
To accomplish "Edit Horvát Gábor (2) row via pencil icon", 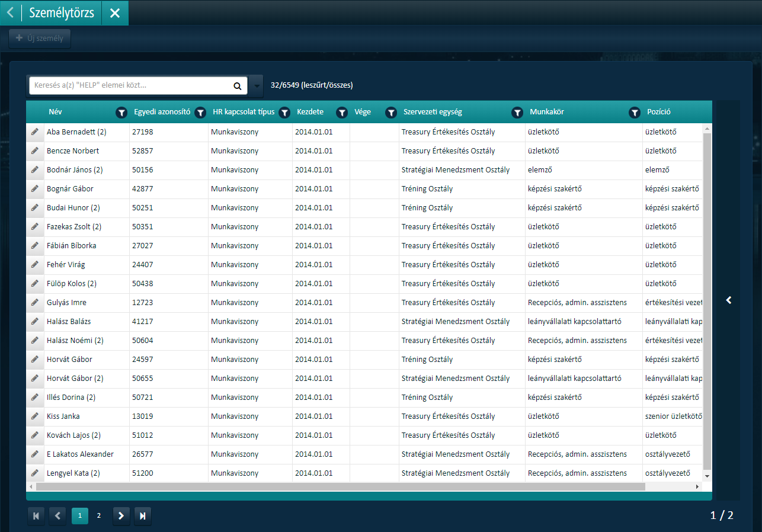I will point(35,378).
